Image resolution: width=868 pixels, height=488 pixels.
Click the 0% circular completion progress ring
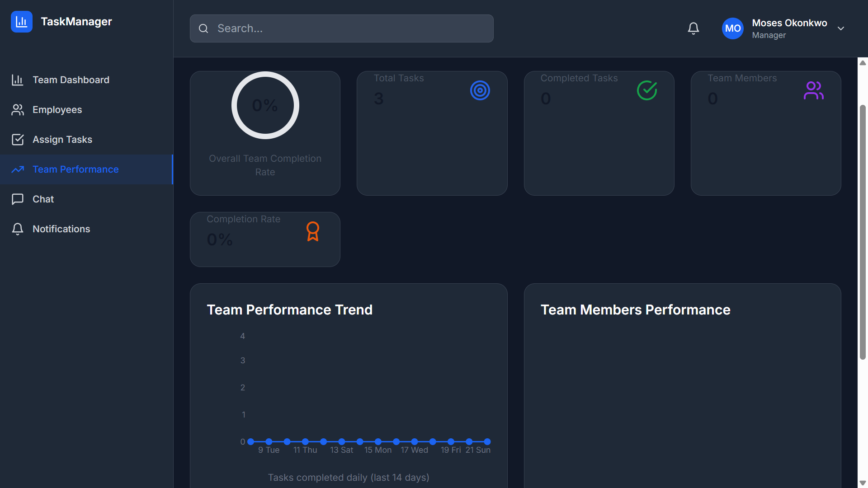(x=265, y=105)
